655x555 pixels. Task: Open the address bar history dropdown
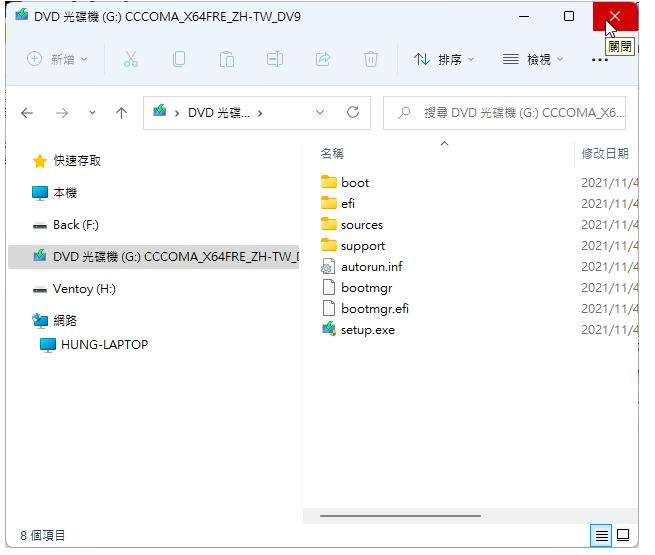(x=320, y=113)
